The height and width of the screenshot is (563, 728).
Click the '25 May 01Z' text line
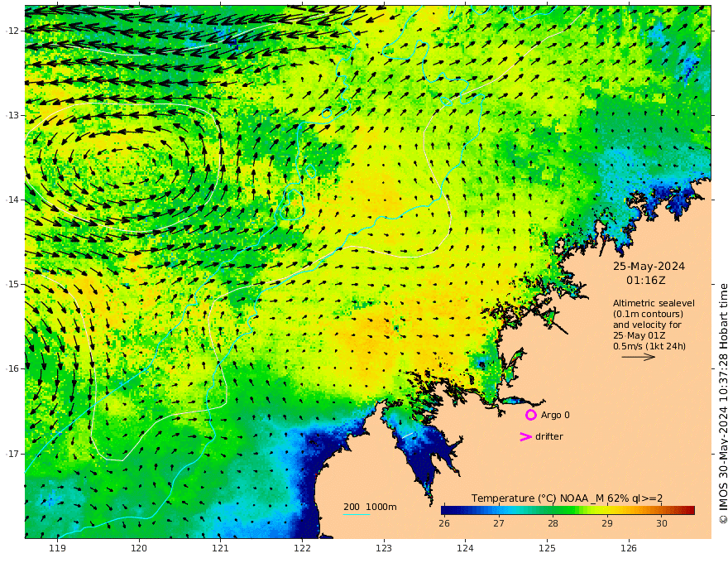coord(639,335)
